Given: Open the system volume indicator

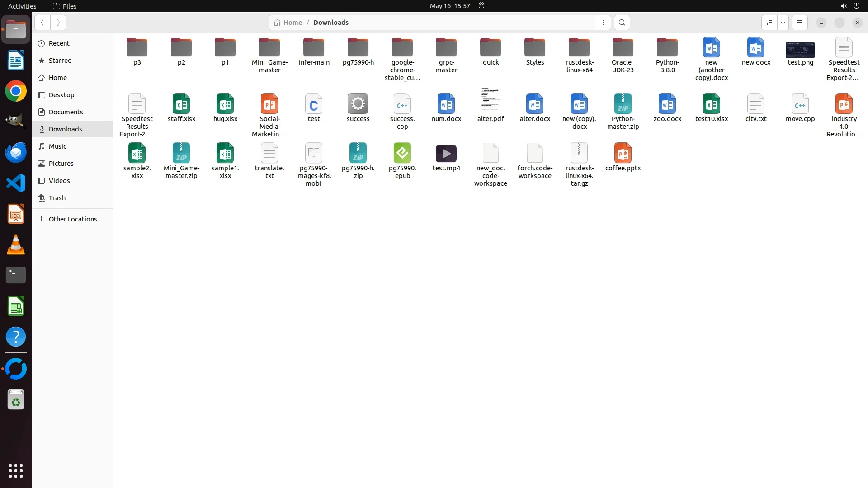Looking at the screenshot, I should (843, 6).
